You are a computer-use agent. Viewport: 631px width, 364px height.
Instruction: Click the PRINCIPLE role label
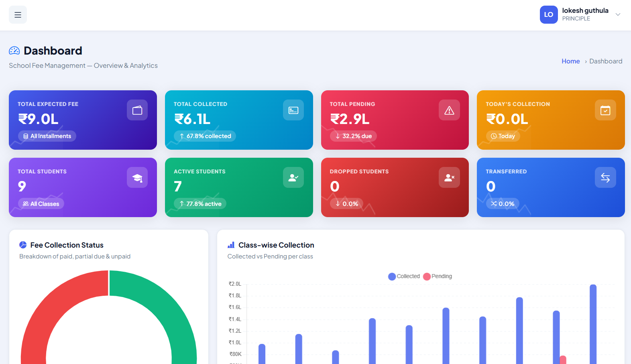(x=576, y=18)
